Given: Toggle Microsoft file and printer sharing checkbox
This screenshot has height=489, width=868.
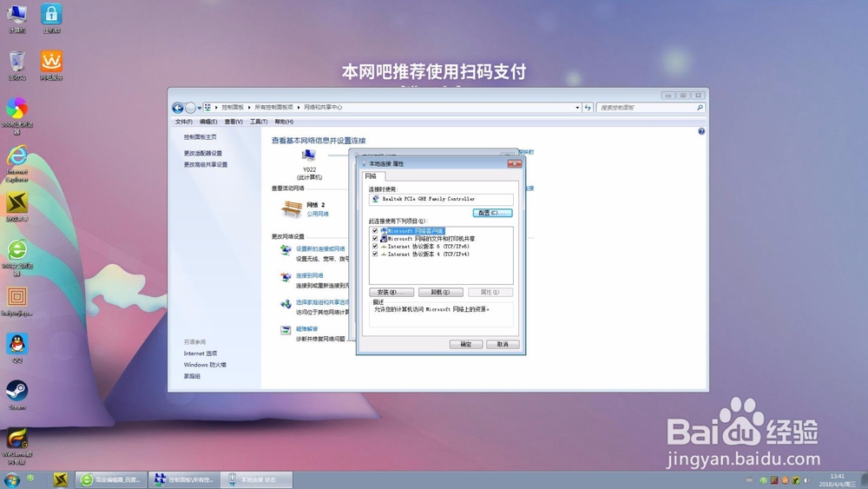Looking at the screenshot, I should click(x=375, y=239).
